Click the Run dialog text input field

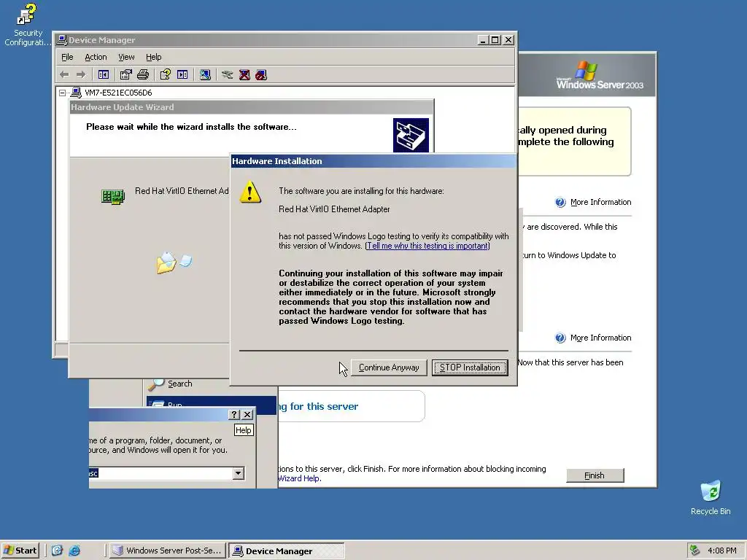point(161,473)
